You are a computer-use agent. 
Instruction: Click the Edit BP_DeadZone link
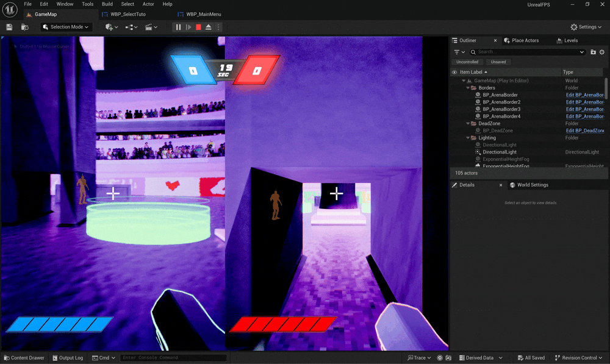pos(584,130)
